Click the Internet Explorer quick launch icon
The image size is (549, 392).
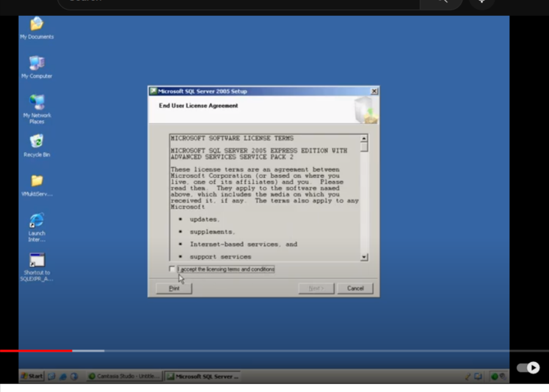[x=63, y=377]
